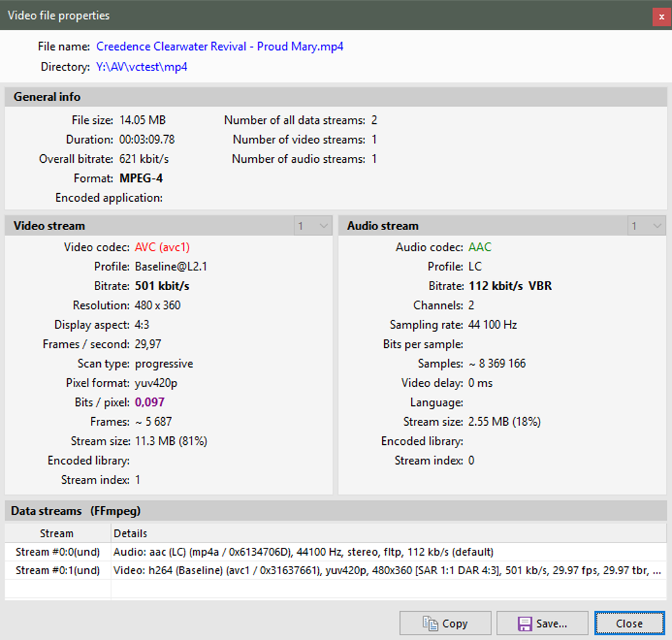672x640 pixels.
Task: Click the Number of all data streams label
Action: point(295,120)
